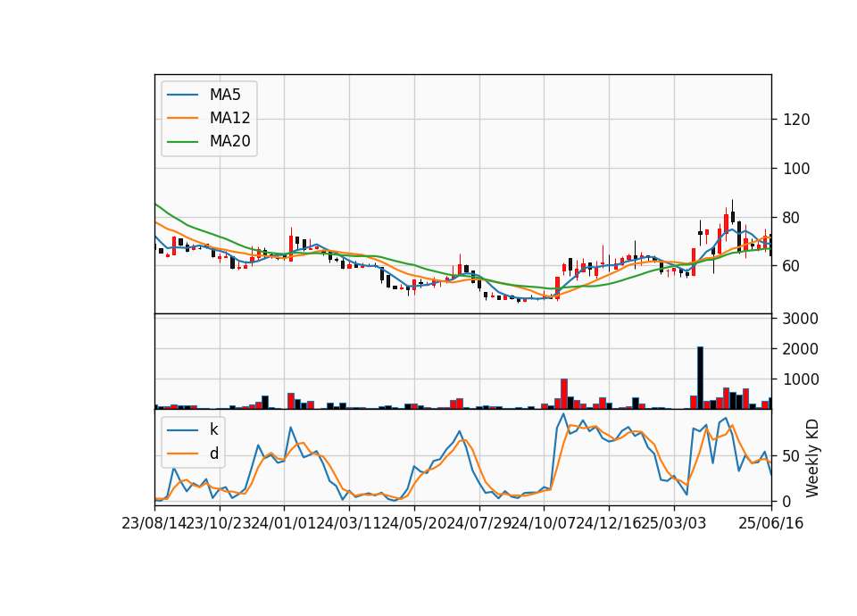Click the 25/06/16 date label
Image resolution: width=857 pixels, height=616 pixels.
pyautogui.click(x=770, y=524)
